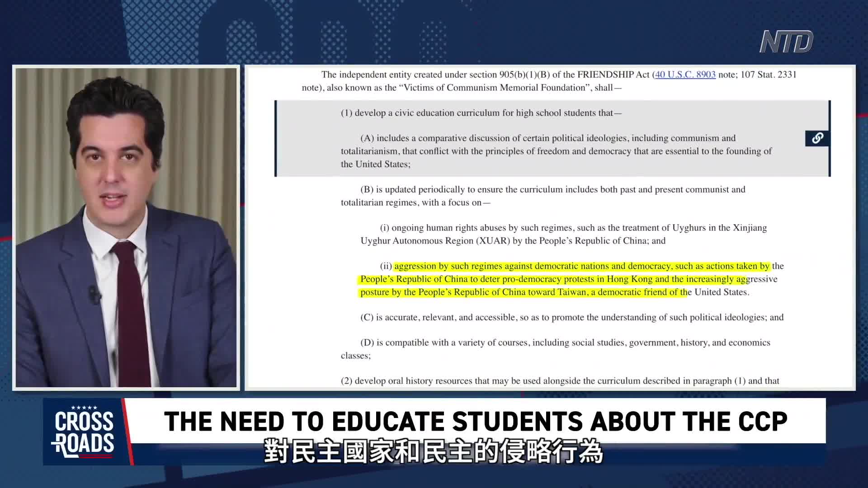Click the presenter's lapel microphone
This screenshot has width=868, height=488.
(94, 295)
